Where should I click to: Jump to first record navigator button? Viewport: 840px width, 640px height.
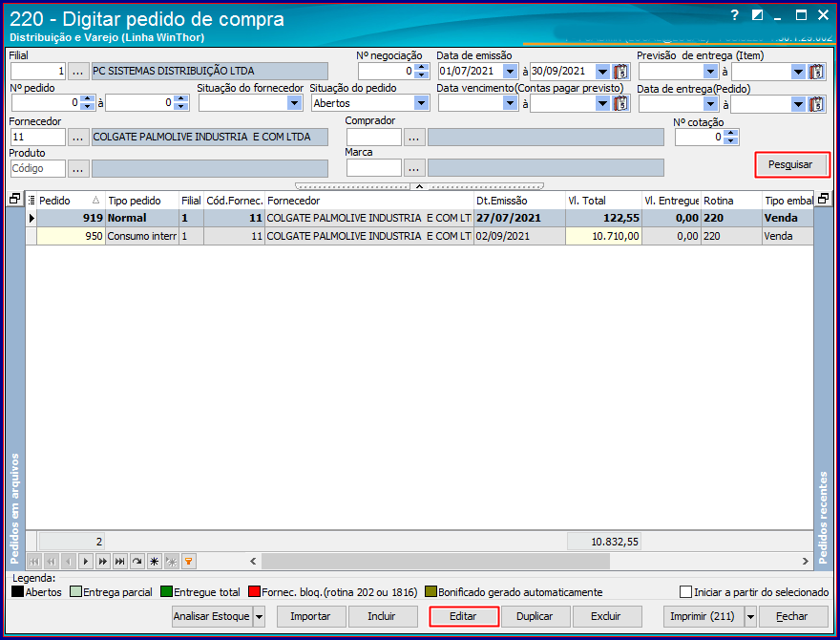click(34, 562)
